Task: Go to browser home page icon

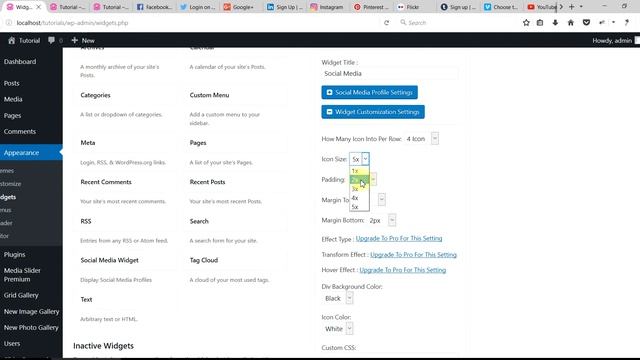Action: tap(571, 23)
